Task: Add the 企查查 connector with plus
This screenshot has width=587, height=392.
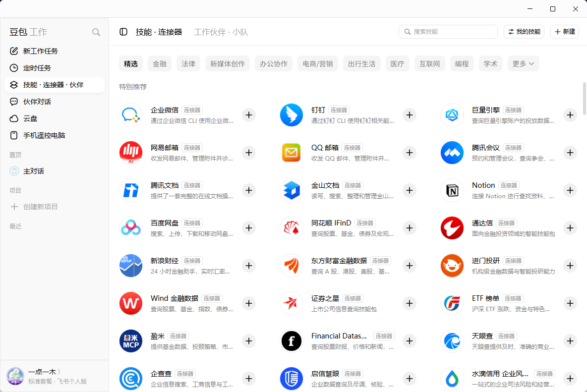Action: 249,379
